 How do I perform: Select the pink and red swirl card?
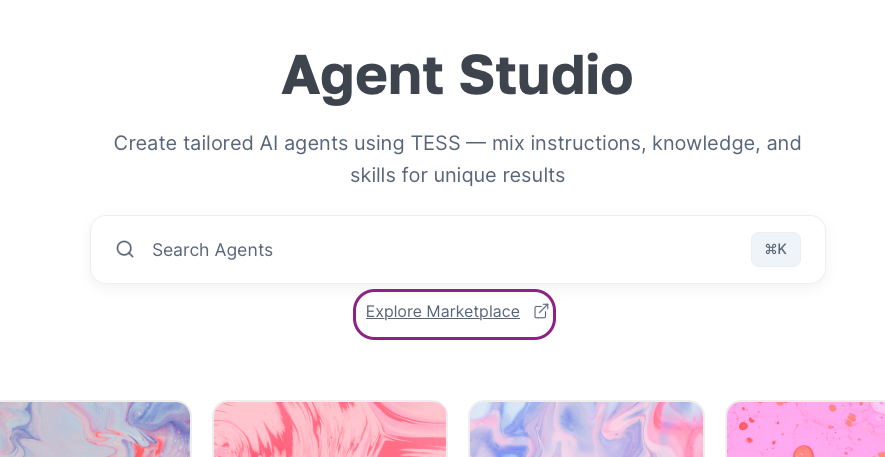[330, 429]
